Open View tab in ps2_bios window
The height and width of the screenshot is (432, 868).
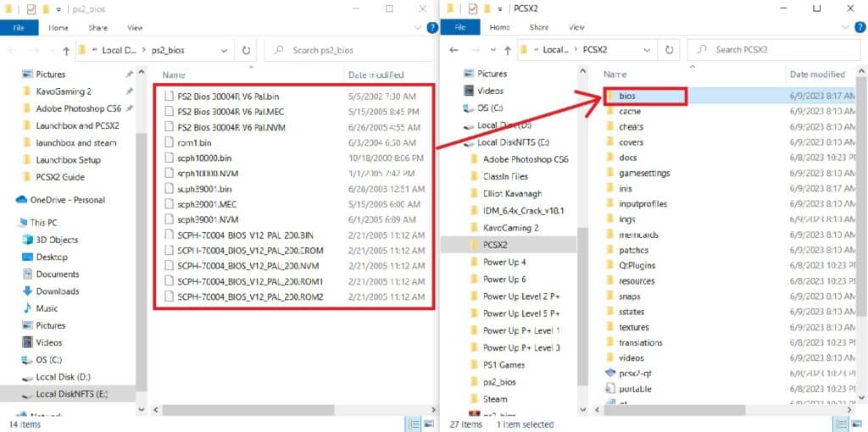(135, 28)
